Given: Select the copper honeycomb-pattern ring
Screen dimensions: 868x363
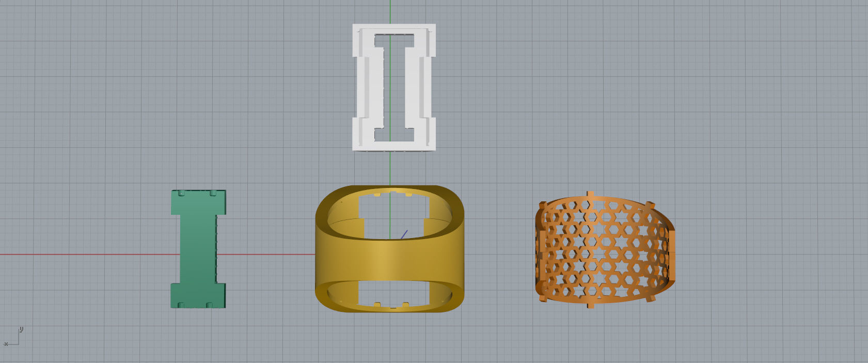Looking at the screenshot, I should point(605,250).
